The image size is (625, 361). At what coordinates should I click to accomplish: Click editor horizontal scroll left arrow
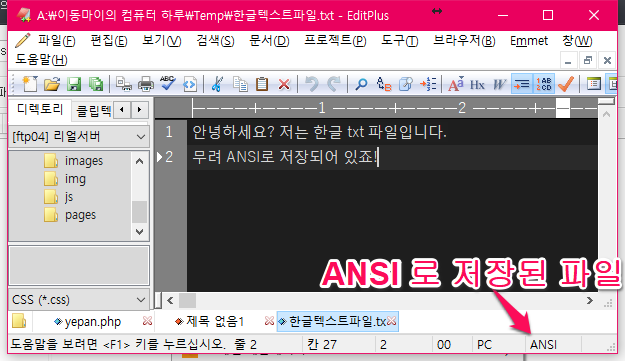170,300
